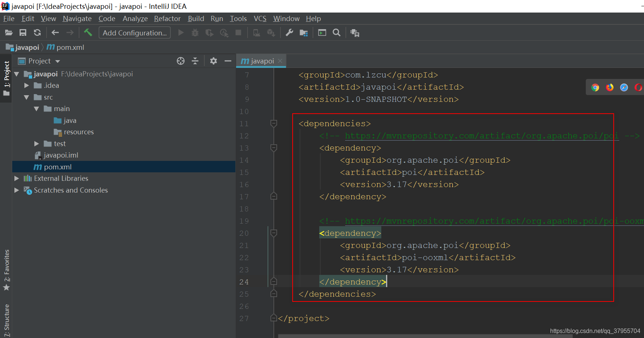Open Project Structure icon
The image size is (644, 338).
(304, 33)
